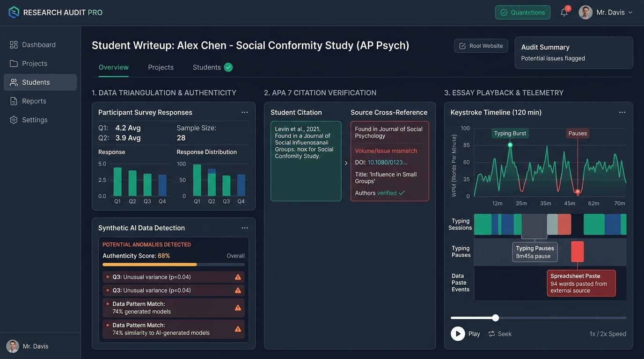Click the Seek loop icon
644x359 pixels.
coord(492,334)
